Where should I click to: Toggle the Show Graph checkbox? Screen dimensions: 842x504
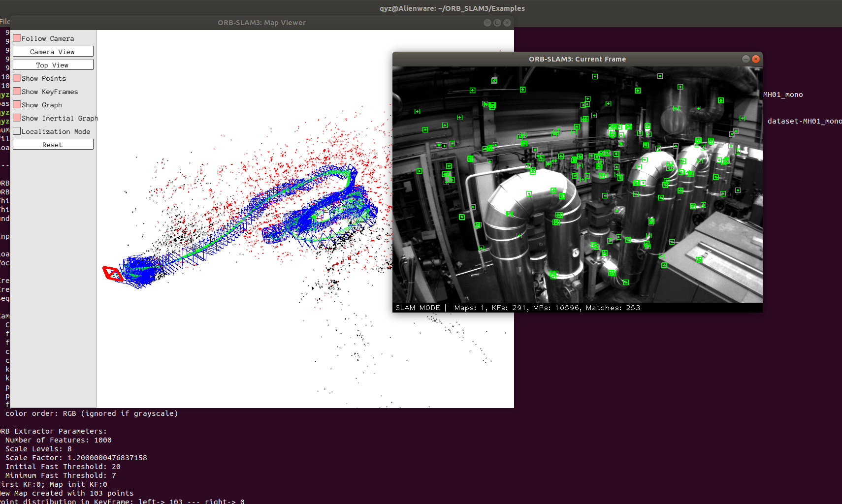click(x=18, y=104)
